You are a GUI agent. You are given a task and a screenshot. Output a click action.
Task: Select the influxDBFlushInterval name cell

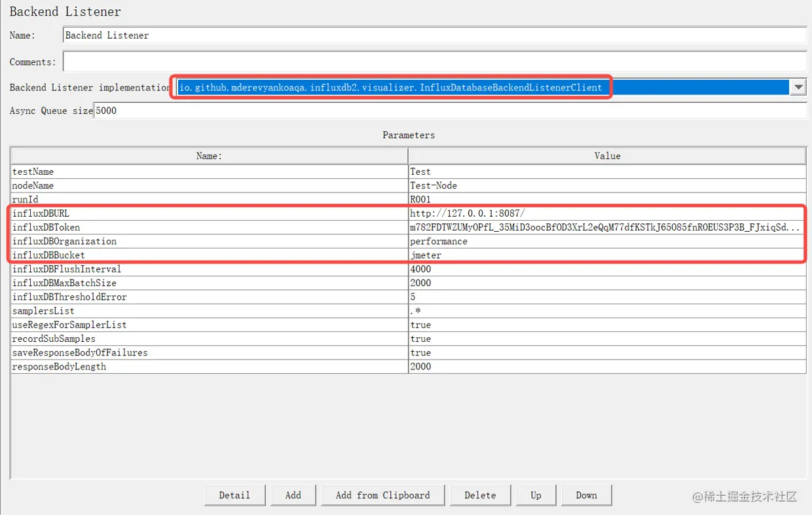point(210,269)
